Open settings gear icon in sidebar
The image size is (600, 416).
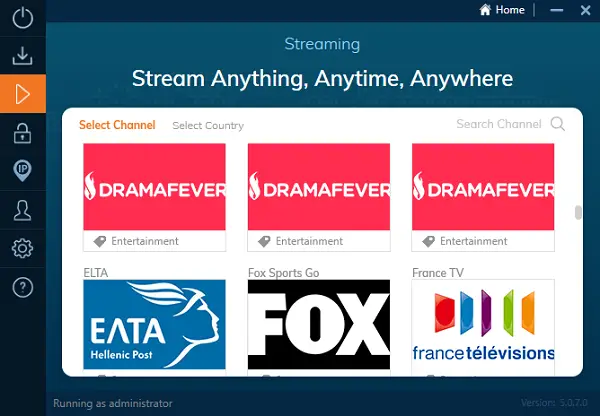pos(23,248)
